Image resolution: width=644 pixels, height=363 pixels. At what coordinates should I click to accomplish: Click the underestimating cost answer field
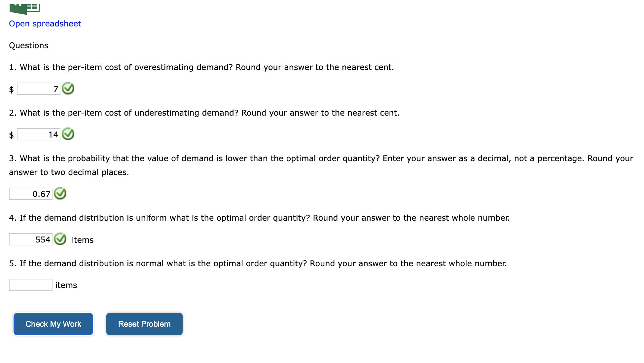39,134
